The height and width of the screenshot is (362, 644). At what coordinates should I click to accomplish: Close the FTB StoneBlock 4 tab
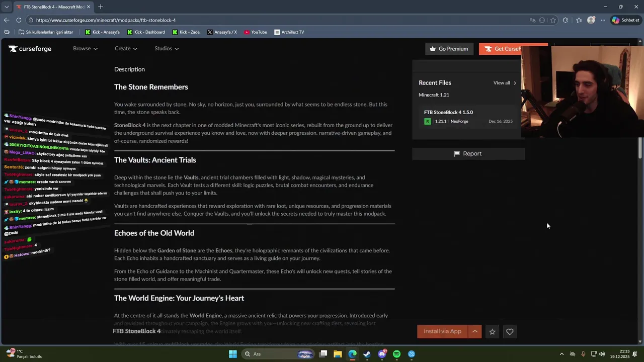[x=89, y=7]
